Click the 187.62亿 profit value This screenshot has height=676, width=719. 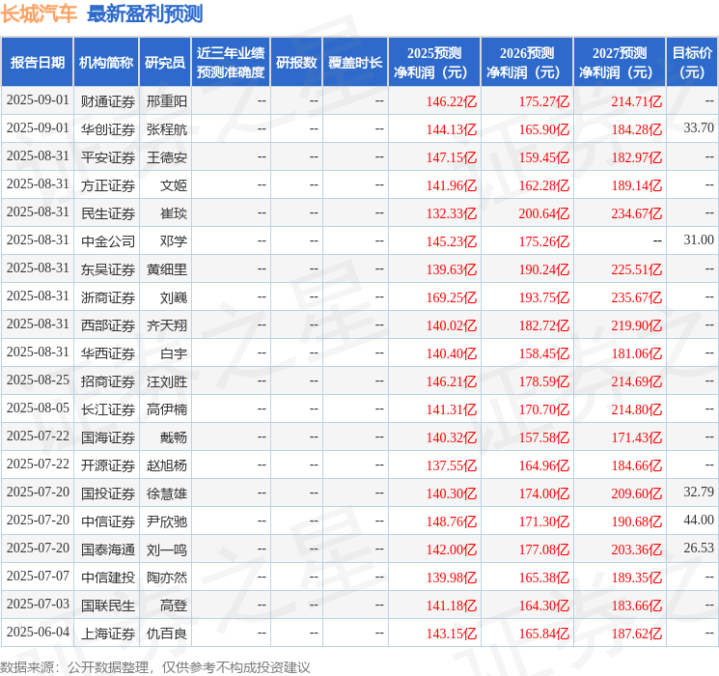(636, 634)
